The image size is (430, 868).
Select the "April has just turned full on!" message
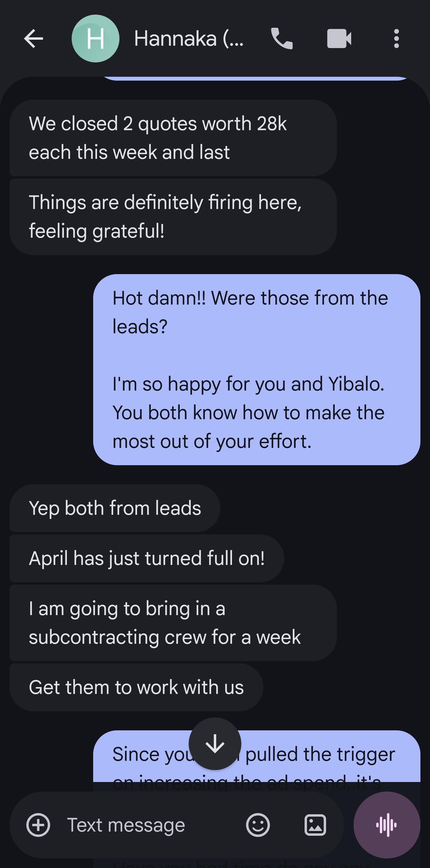coord(147,558)
